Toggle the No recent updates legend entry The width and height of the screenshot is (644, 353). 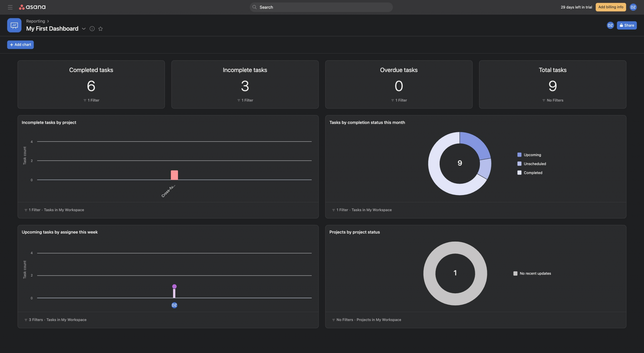[x=533, y=273]
